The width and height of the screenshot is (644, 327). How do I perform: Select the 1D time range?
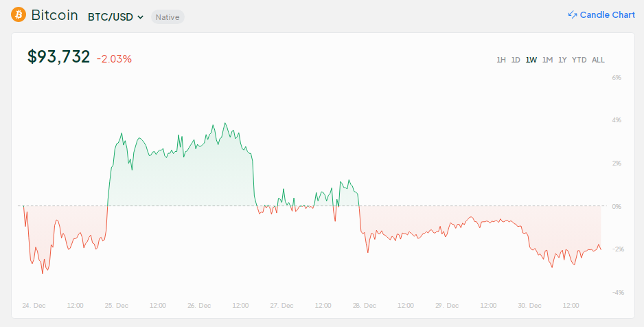click(x=516, y=60)
